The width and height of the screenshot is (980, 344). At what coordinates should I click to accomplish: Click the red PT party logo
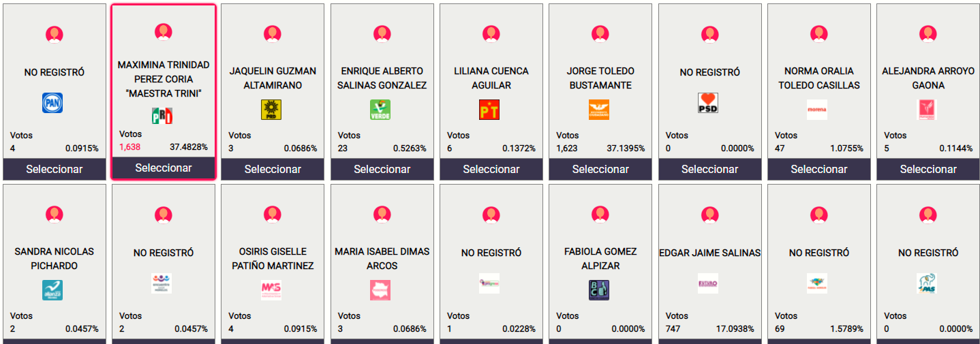pos(489,110)
